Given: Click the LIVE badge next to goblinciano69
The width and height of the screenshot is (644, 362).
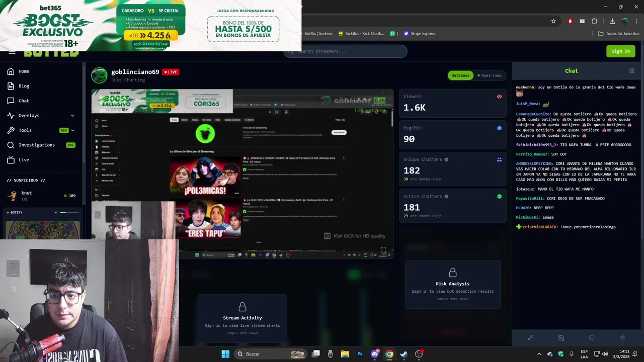Looking at the screenshot, I should click(171, 72).
